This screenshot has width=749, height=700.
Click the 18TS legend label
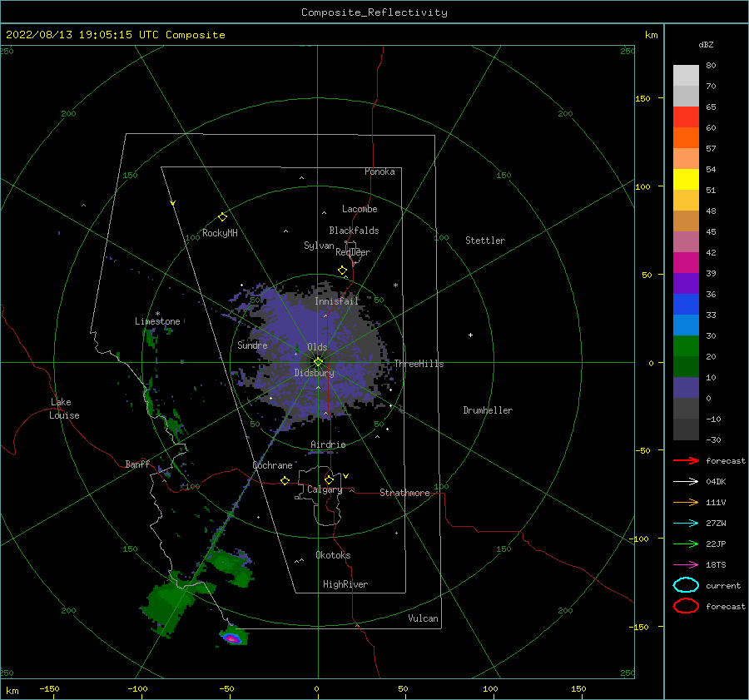click(x=716, y=565)
